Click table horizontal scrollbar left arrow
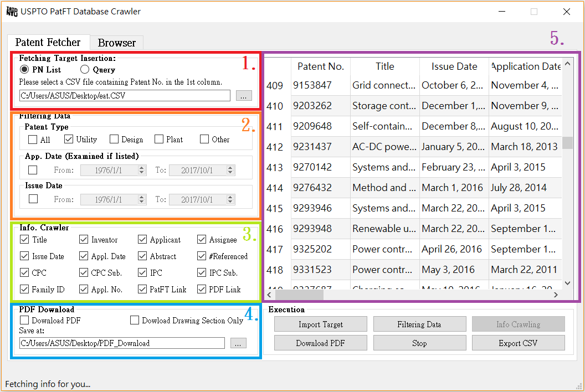 [269, 295]
